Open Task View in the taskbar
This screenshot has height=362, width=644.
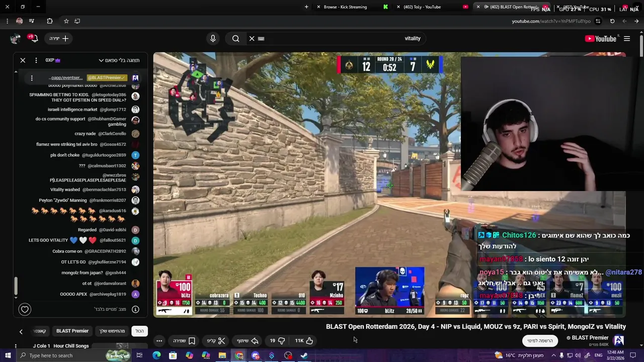[139, 355]
